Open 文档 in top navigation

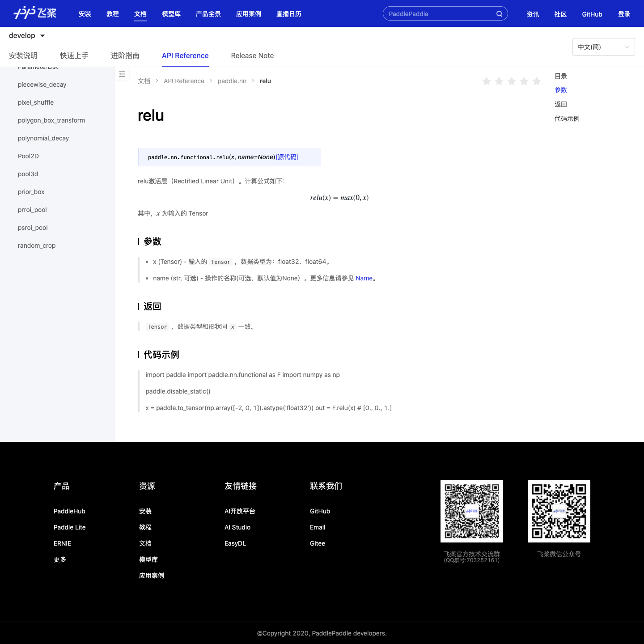click(140, 14)
